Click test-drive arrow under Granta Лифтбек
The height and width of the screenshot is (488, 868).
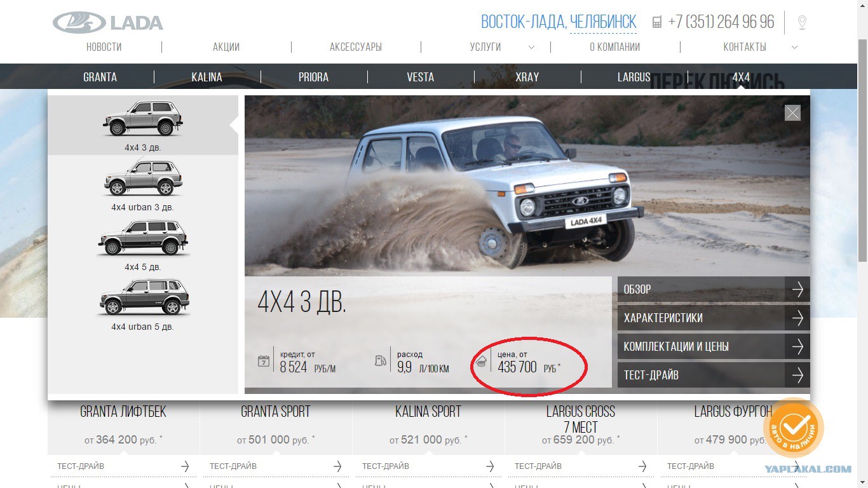coord(185,466)
